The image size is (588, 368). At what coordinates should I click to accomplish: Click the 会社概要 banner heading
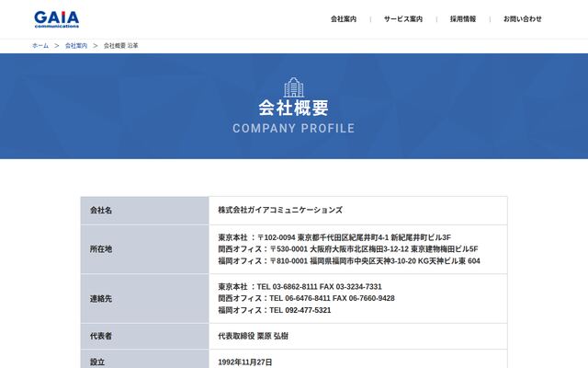[x=294, y=109]
